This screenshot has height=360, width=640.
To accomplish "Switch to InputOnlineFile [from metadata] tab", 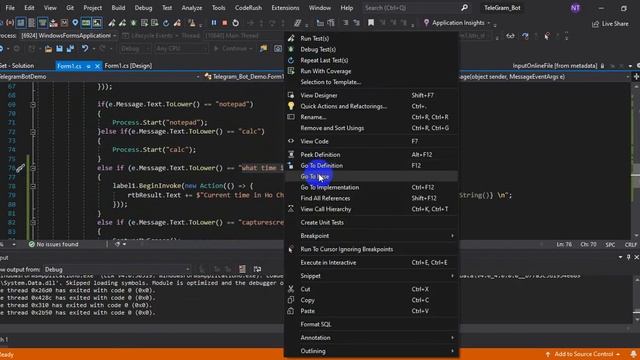I will (x=555, y=66).
